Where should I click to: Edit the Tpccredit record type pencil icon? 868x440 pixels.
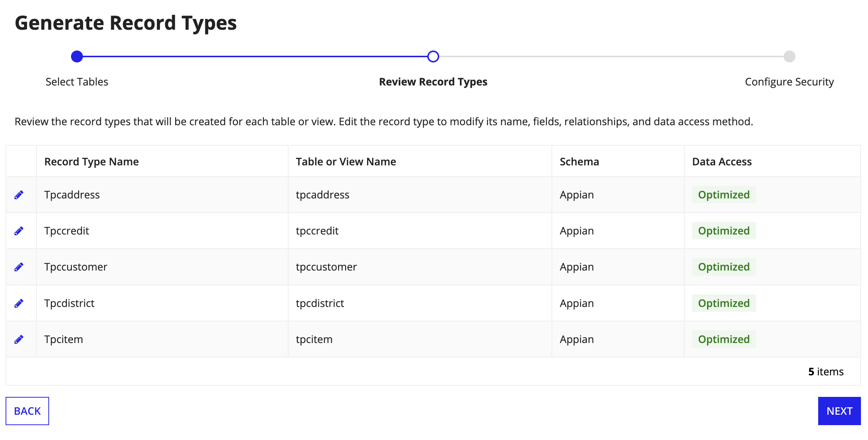[x=19, y=231]
